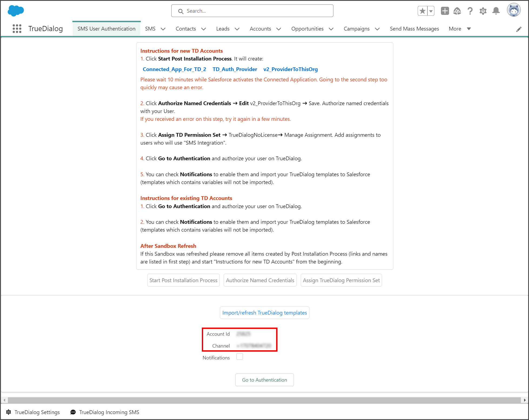Click the scrollbar left arrow
This screenshot has height=420, width=529.
coord(4,400)
